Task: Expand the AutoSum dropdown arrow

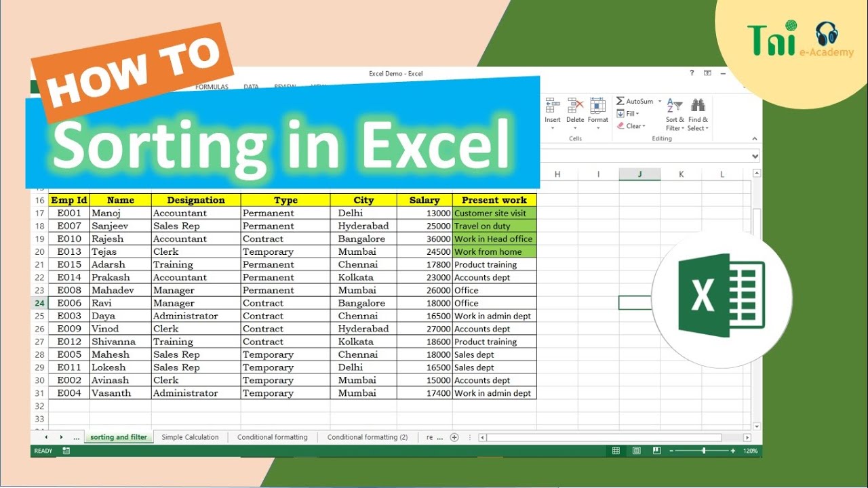Action: 659,102
